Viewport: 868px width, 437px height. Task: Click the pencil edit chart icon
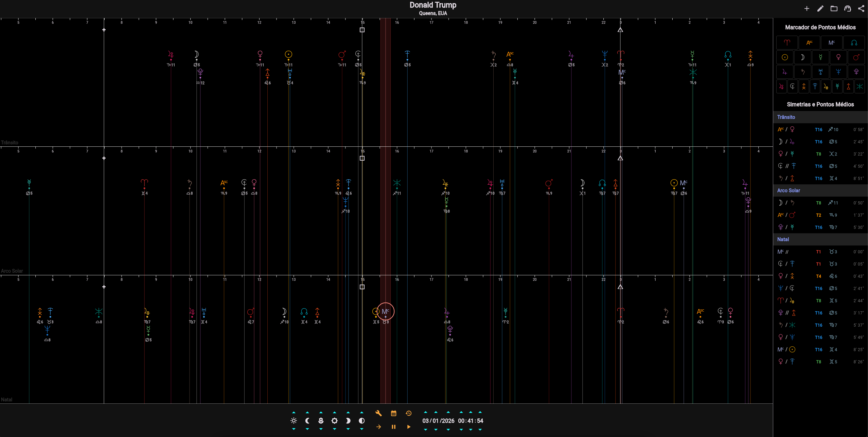[x=820, y=8]
